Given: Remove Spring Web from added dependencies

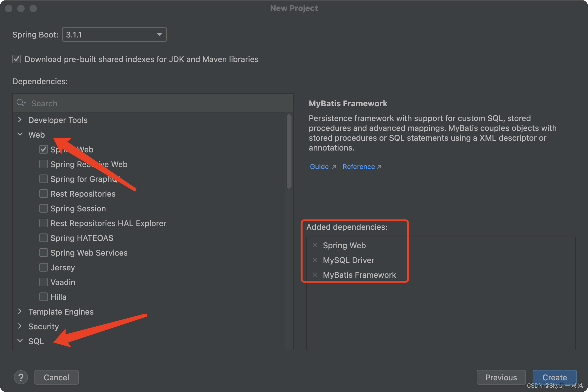Looking at the screenshot, I should tap(315, 245).
